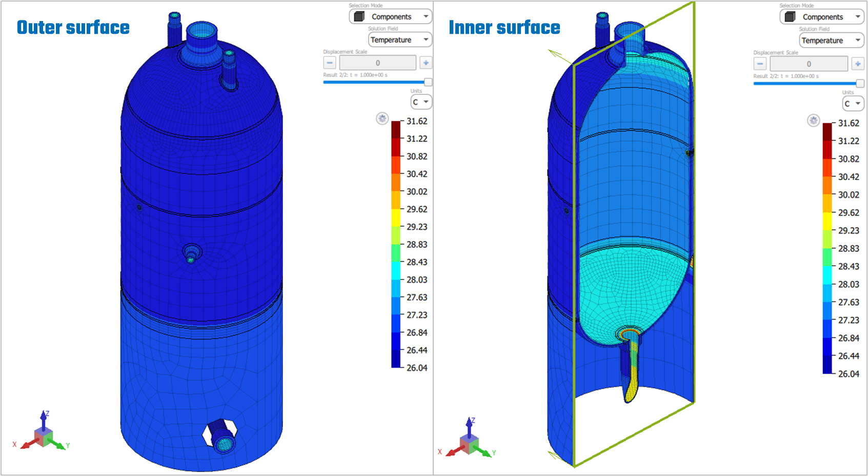Open Temperature solution field dropdown in Outer surface panel
This screenshot has height=476, width=868.
(x=400, y=39)
